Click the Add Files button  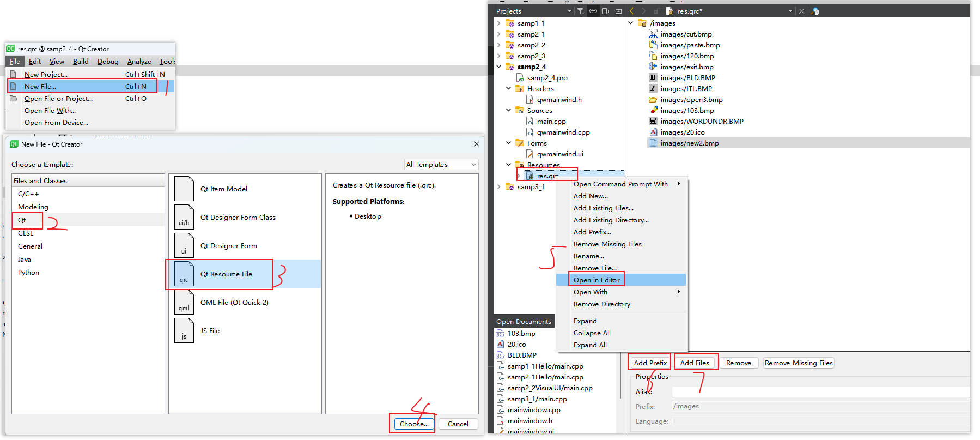(695, 363)
